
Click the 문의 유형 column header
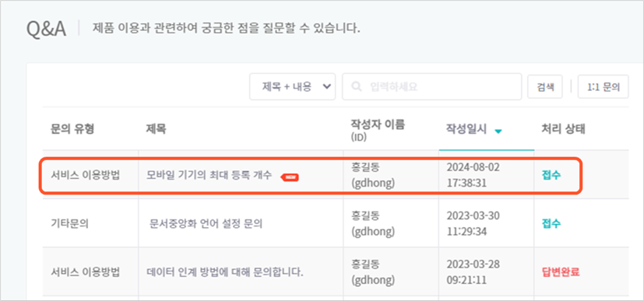[x=72, y=130]
